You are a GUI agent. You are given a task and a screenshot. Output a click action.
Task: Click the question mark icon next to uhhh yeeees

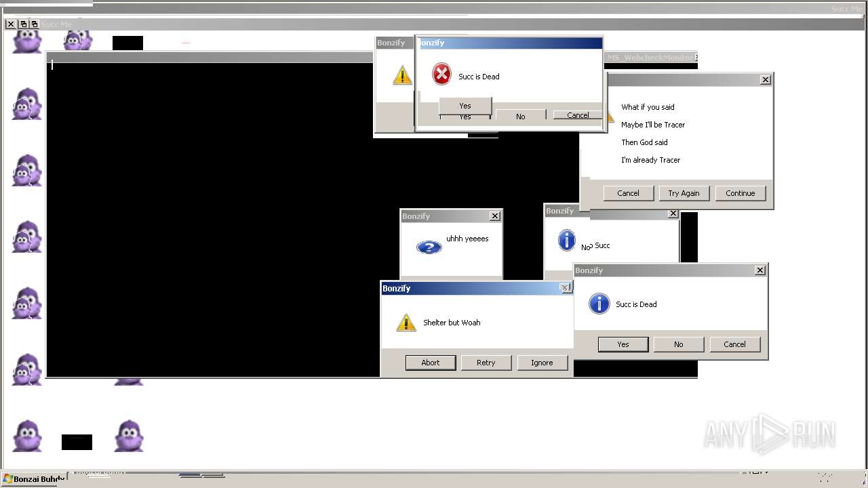[429, 247]
